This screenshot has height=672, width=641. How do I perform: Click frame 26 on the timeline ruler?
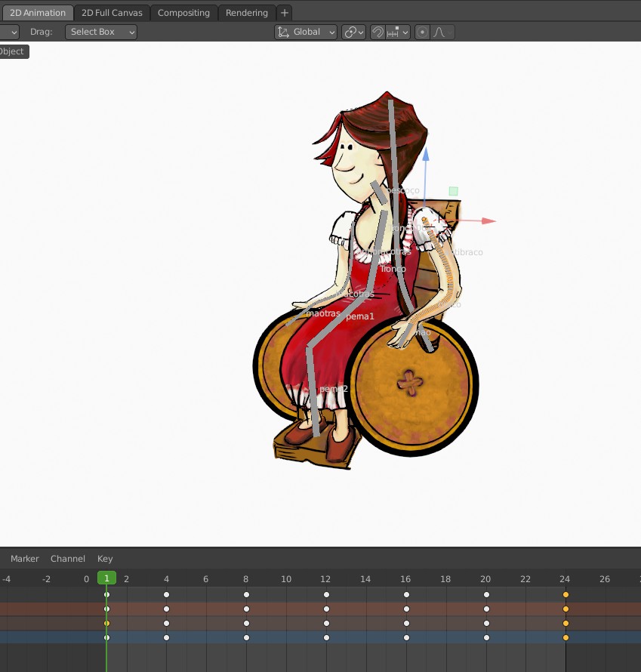click(605, 579)
